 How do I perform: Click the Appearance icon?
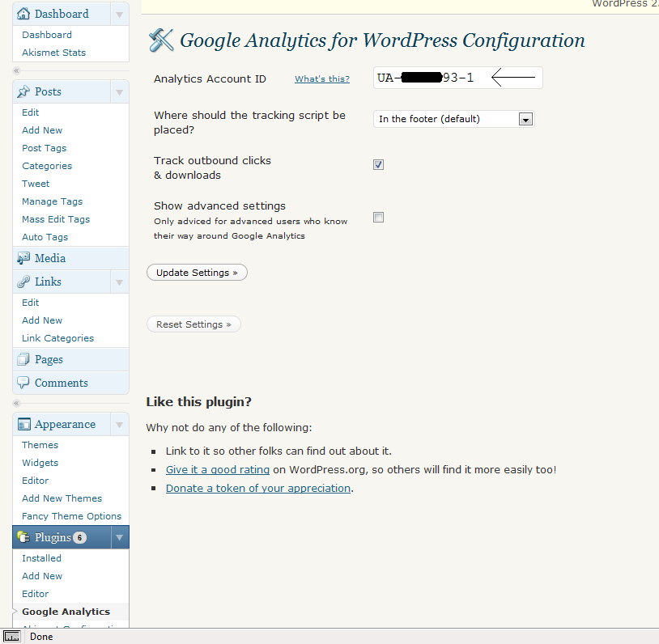tap(23, 424)
